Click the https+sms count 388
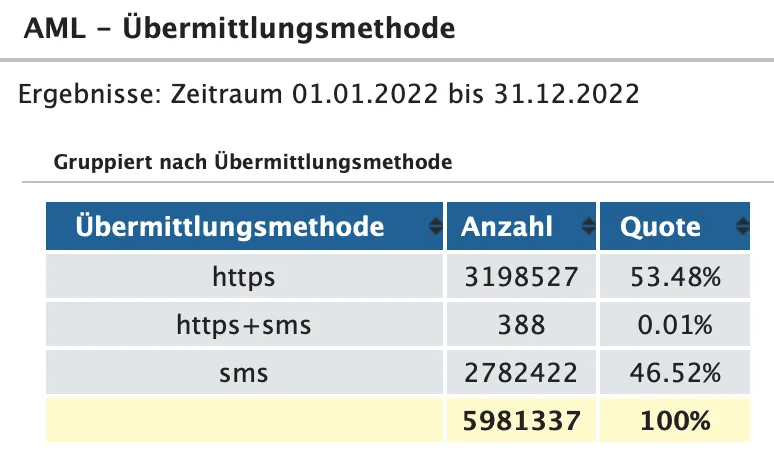774x454 pixels. click(520, 325)
